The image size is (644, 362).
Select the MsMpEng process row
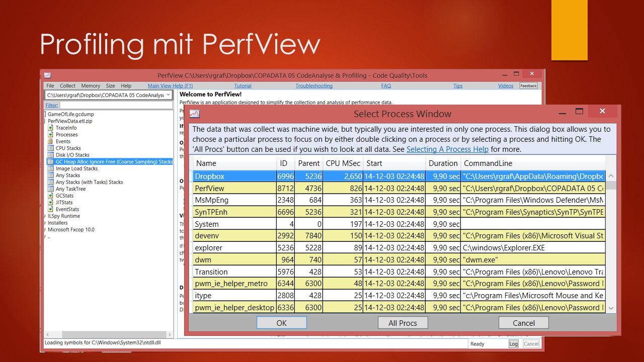[x=399, y=200]
